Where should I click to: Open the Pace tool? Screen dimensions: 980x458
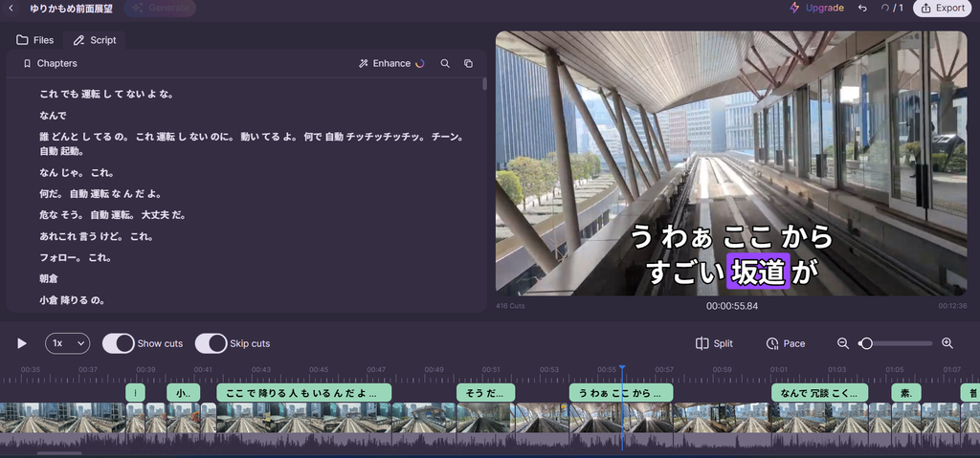click(x=786, y=343)
